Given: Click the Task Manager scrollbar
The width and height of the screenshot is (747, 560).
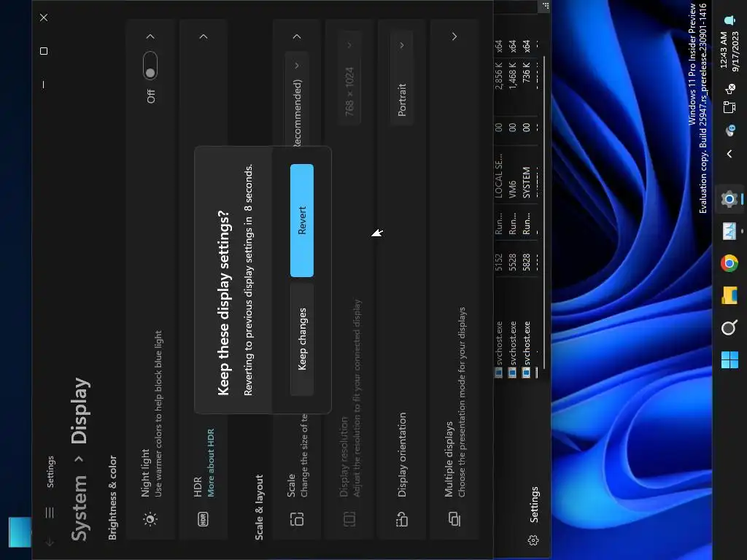Looking at the screenshot, I should pyautogui.click(x=544, y=212).
